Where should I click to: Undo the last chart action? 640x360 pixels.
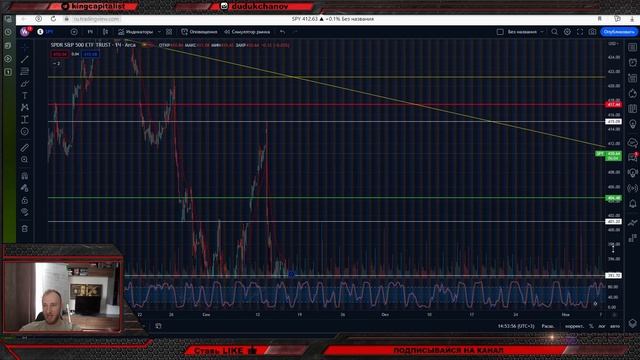pyautogui.click(x=282, y=31)
